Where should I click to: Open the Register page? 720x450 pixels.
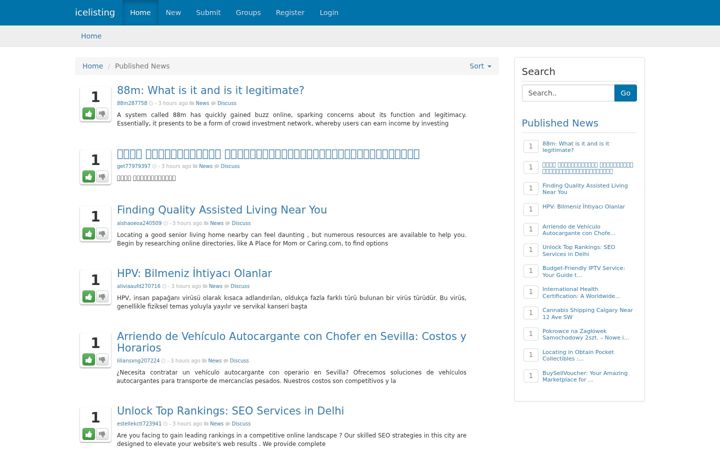click(290, 12)
